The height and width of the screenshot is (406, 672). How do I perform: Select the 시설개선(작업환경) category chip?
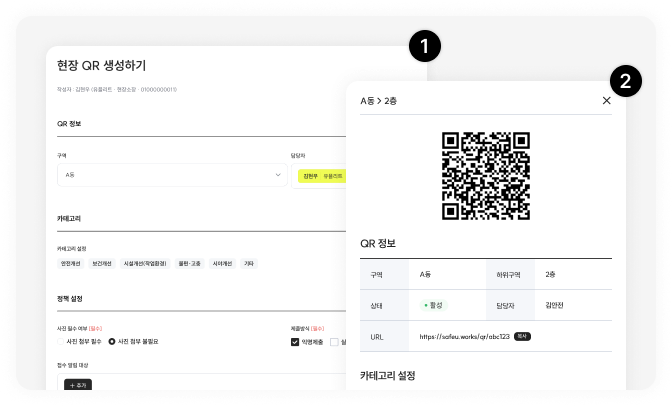point(145,264)
